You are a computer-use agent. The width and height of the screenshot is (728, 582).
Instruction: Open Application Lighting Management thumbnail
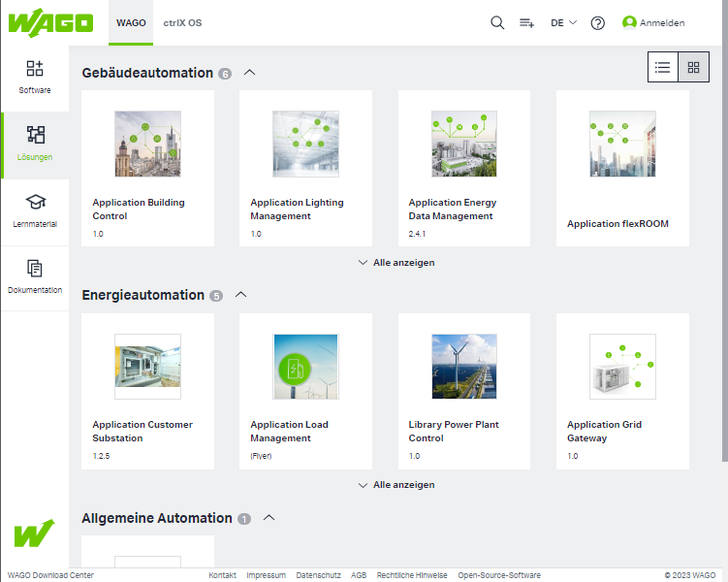[x=305, y=144]
